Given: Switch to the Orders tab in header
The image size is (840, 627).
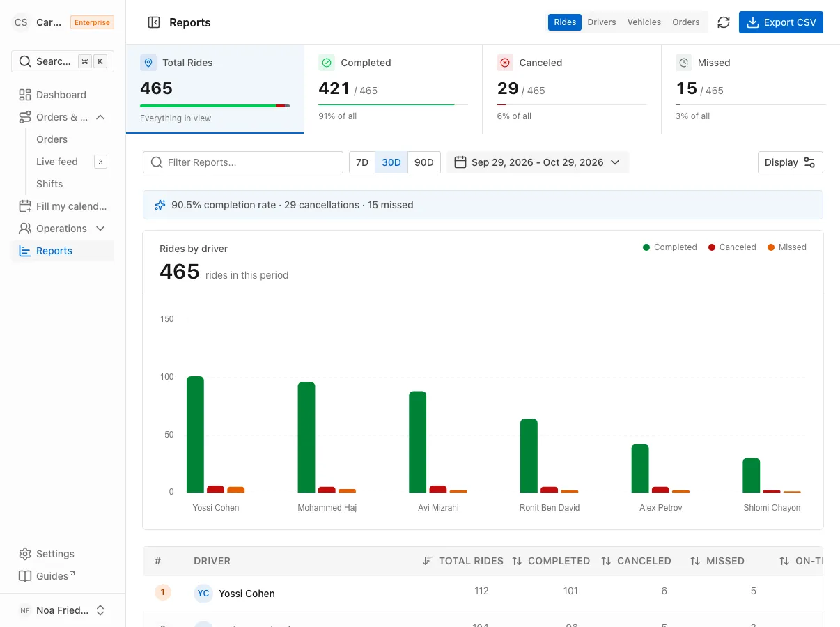Looking at the screenshot, I should click(x=686, y=22).
